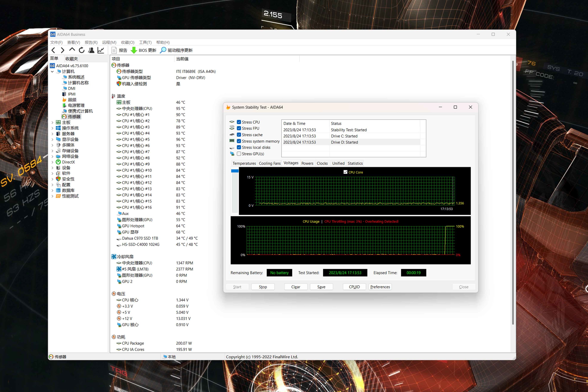
Task: Click the Up level arrow icon
Action: click(72, 50)
